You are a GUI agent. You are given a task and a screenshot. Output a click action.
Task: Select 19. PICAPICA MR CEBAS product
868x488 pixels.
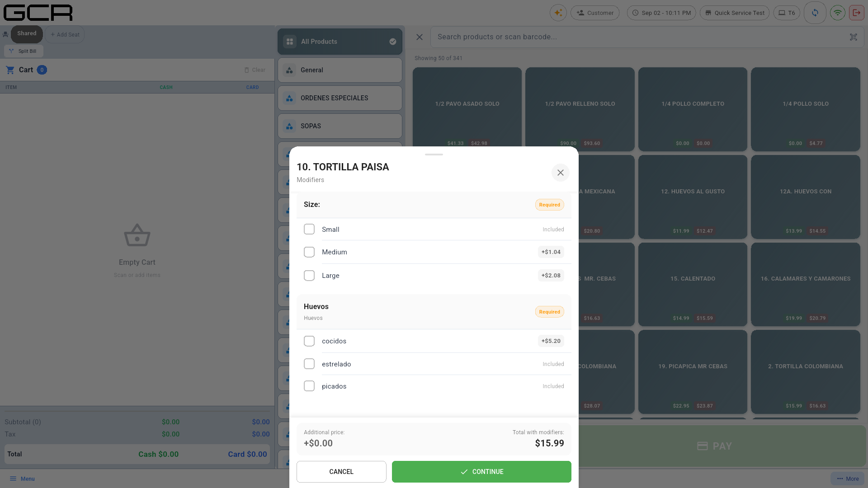(693, 372)
